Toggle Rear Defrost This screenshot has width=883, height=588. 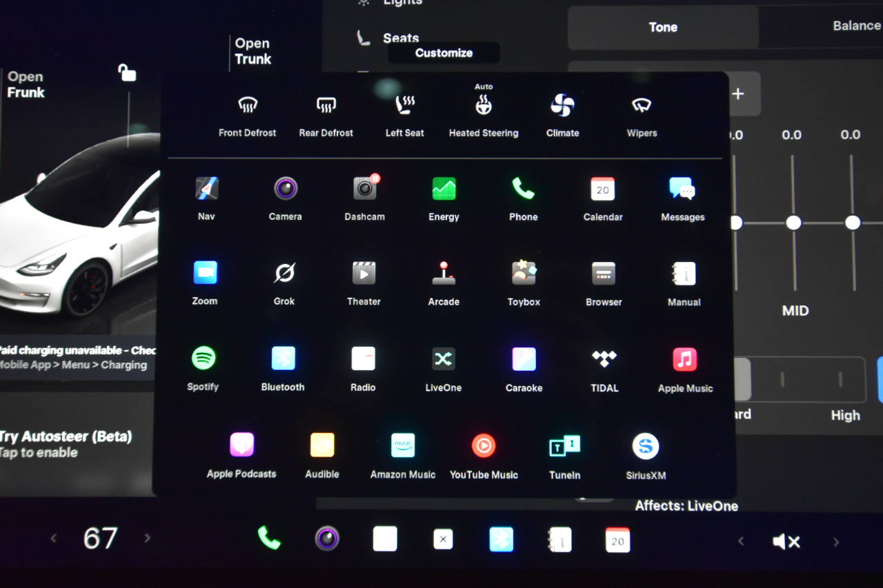point(326,105)
